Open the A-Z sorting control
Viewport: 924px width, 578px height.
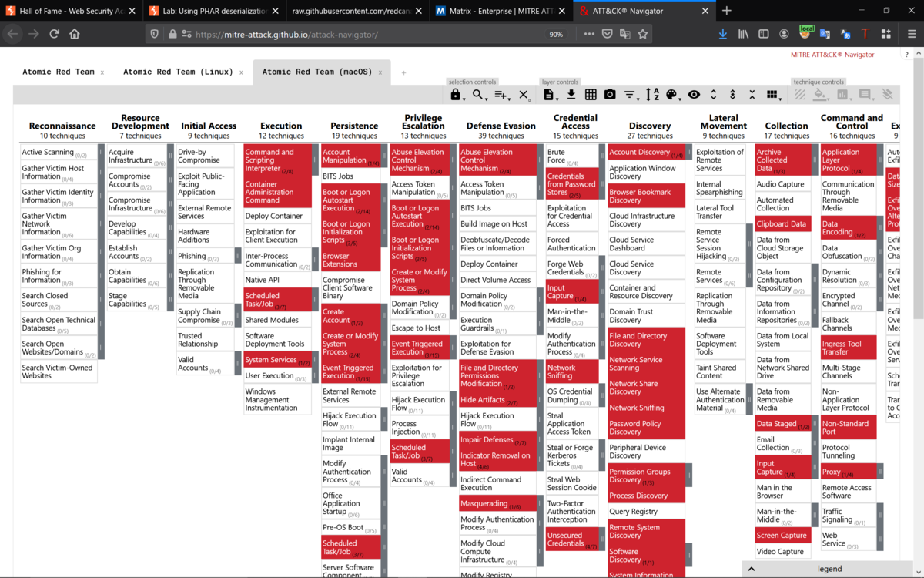point(652,95)
